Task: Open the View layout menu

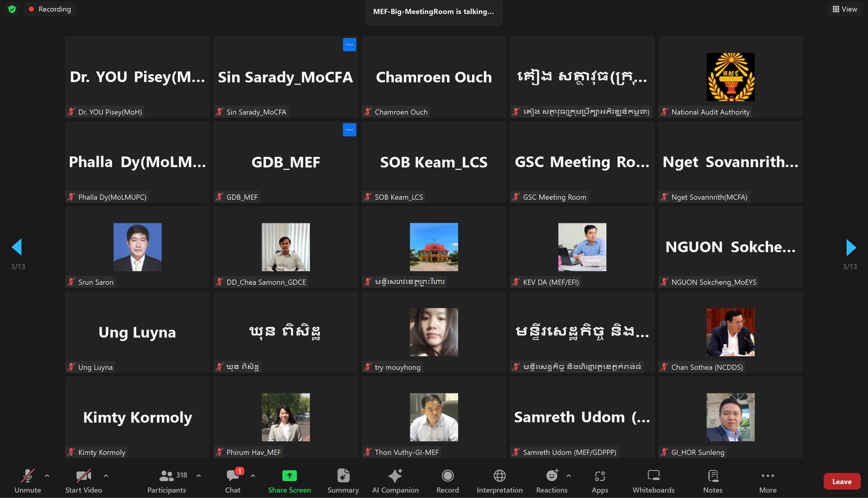Action: click(x=845, y=9)
